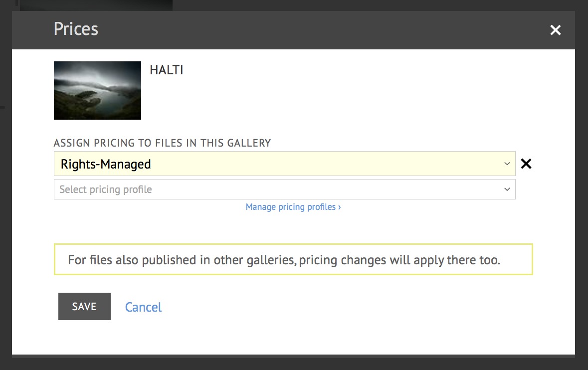
Task: Click the Prices dialog heading
Action: (76, 29)
